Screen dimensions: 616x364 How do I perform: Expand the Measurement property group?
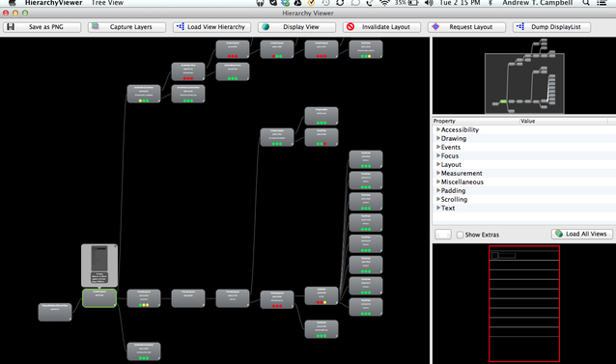438,173
